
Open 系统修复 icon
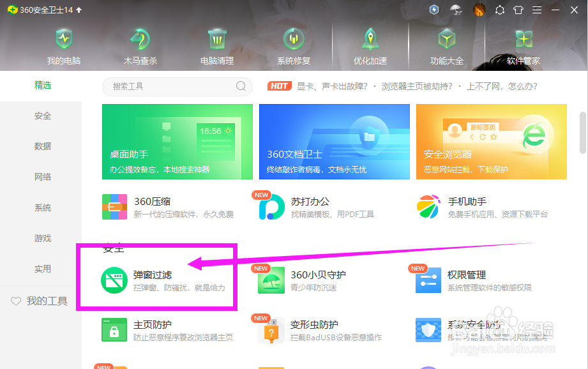[294, 39]
